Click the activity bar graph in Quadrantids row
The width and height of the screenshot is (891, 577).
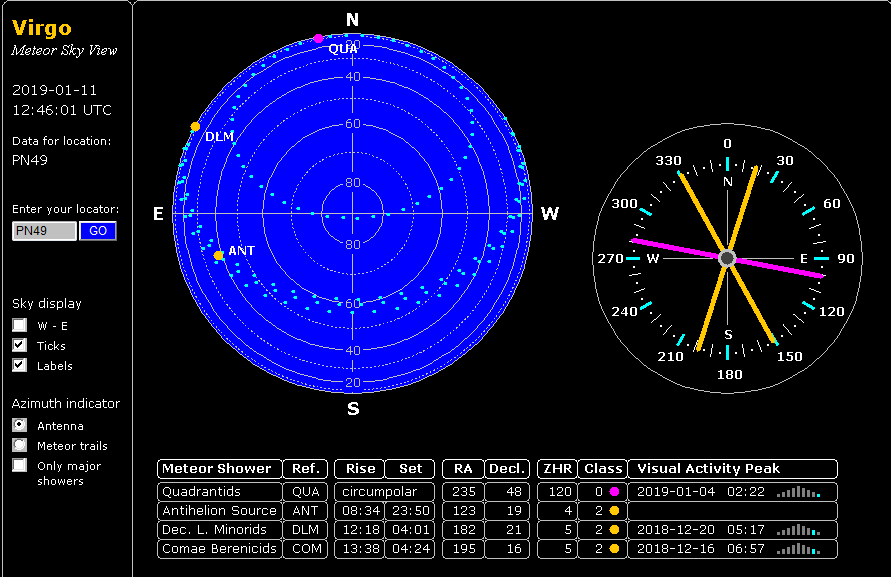pyautogui.click(x=798, y=492)
